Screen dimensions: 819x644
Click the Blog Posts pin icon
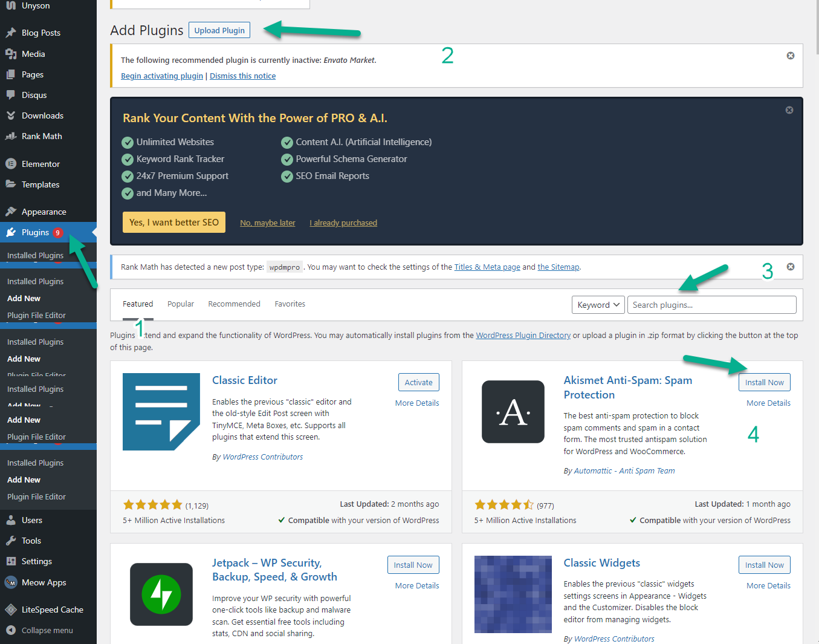tap(11, 33)
